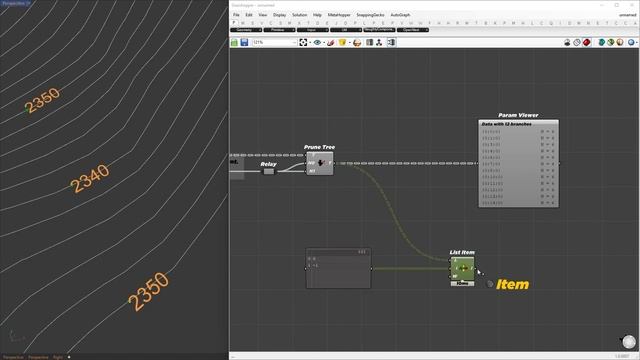This screenshot has height=360, width=640.
Task: Open the Solution menu
Action: tap(299, 15)
